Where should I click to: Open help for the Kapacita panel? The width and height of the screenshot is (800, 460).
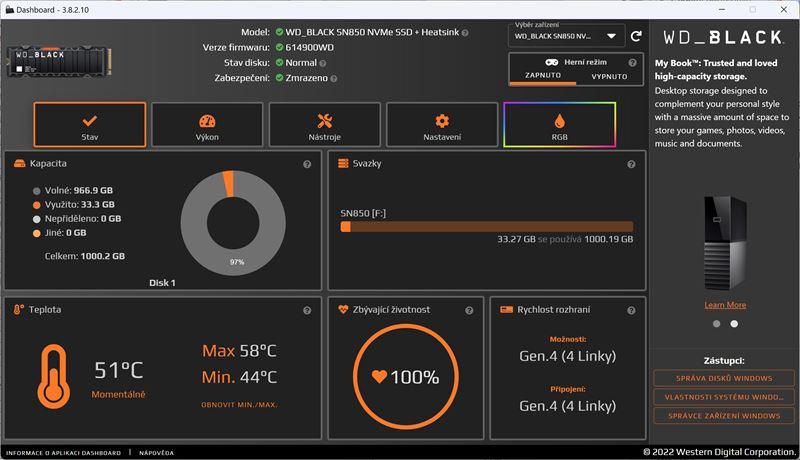pyautogui.click(x=307, y=164)
